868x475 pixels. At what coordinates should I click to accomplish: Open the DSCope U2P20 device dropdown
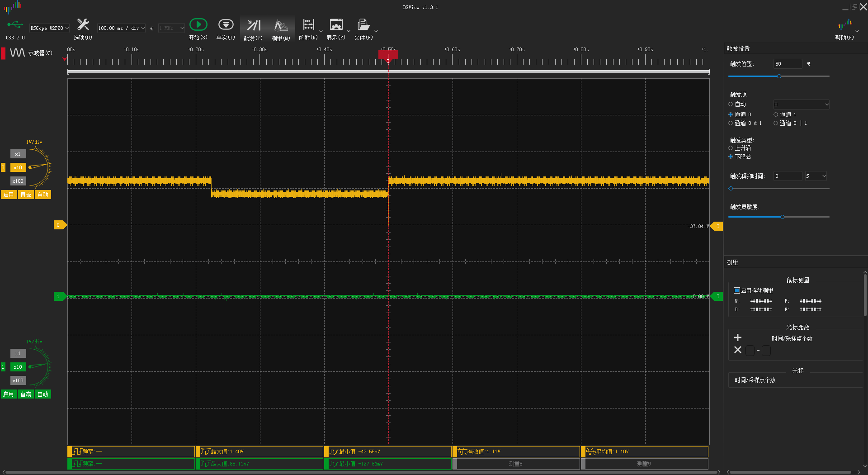(x=49, y=28)
